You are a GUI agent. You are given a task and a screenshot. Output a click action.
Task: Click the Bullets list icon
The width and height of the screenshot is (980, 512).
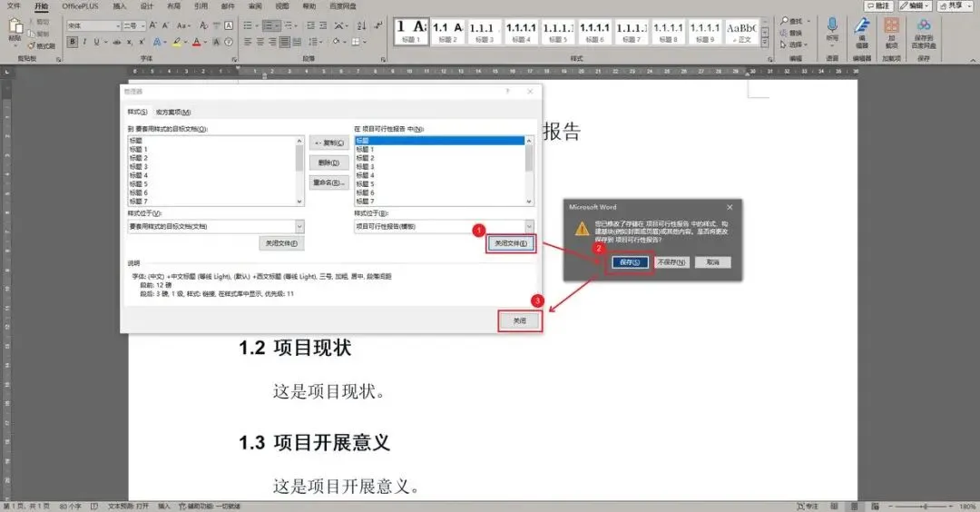pyautogui.click(x=250, y=25)
